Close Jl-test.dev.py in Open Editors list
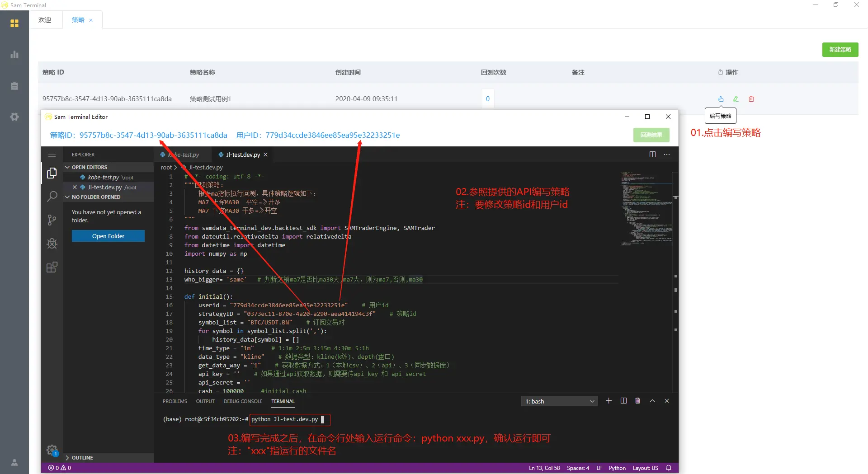868x474 pixels. tap(75, 187)
